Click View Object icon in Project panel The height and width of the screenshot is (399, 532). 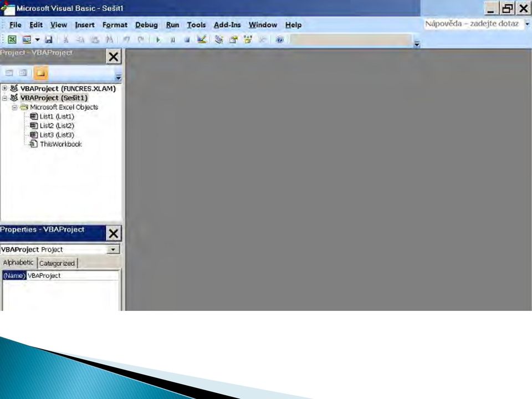point(23,73)
